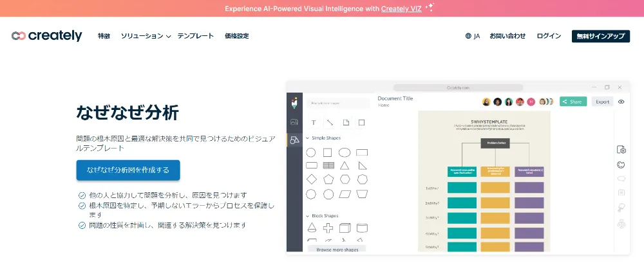Image resolution: width=644 pixels, height=272 pixels.
Task: Click the 5WHYSTEMPLATE diagram title
Action: (489, 122)
